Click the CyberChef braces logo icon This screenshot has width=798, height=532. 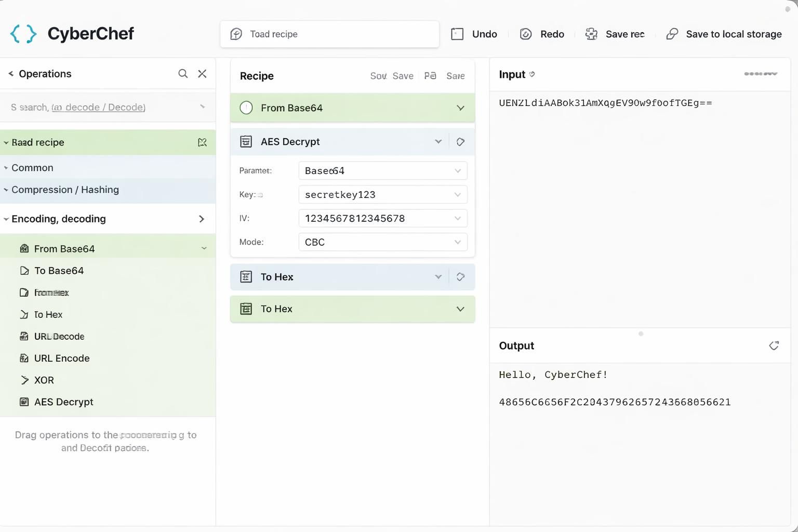pos(23,34)
